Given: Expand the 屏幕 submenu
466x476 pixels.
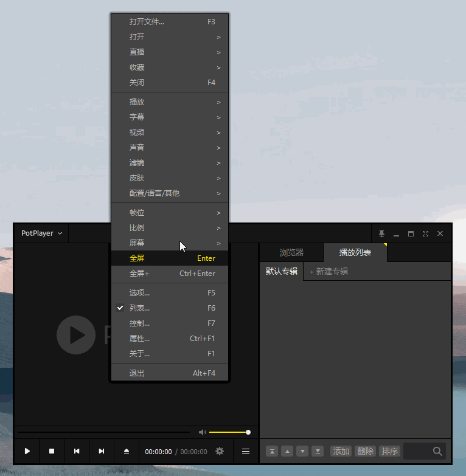Looking at the screenshot, I should 170,243.
